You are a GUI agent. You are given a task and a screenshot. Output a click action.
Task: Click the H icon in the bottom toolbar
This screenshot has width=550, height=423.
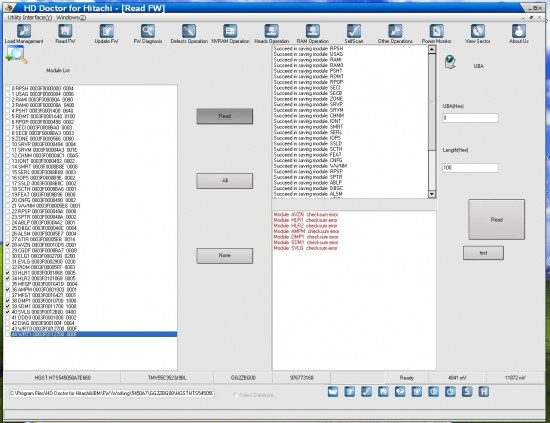point(484,391)
